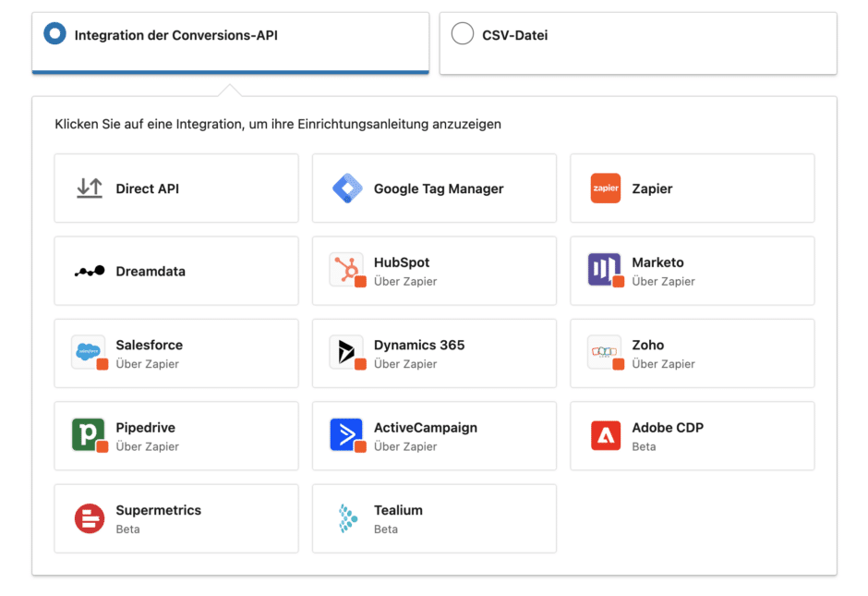Click the Tealium title text
This screenshot has width=868, height=596.
pyautogui.click(x=398, y=510)
